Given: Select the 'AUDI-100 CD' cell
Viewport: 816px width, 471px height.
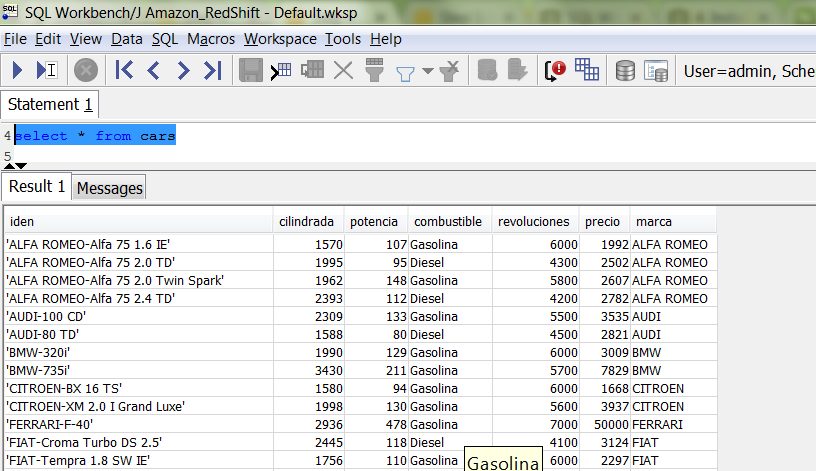Looking at the screenshot, I should (139, 316).
